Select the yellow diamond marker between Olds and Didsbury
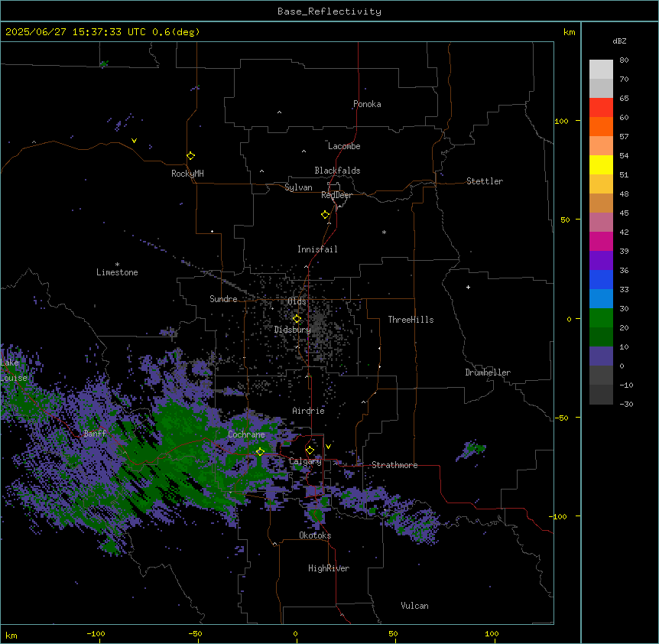The height and width of the screenshot is (644, 659). pyautogui.click(x=297, y=319)
